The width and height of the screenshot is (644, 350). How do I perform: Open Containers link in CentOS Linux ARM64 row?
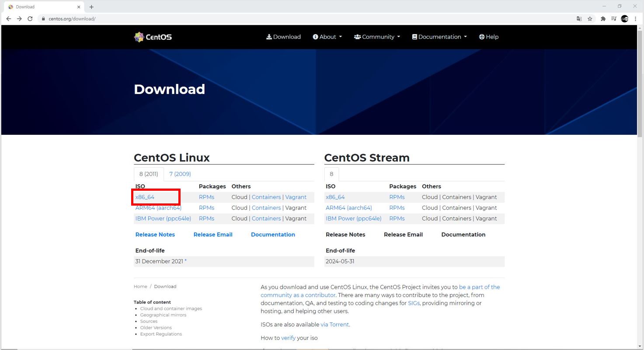pyautogui.click(x=266, y=208)
